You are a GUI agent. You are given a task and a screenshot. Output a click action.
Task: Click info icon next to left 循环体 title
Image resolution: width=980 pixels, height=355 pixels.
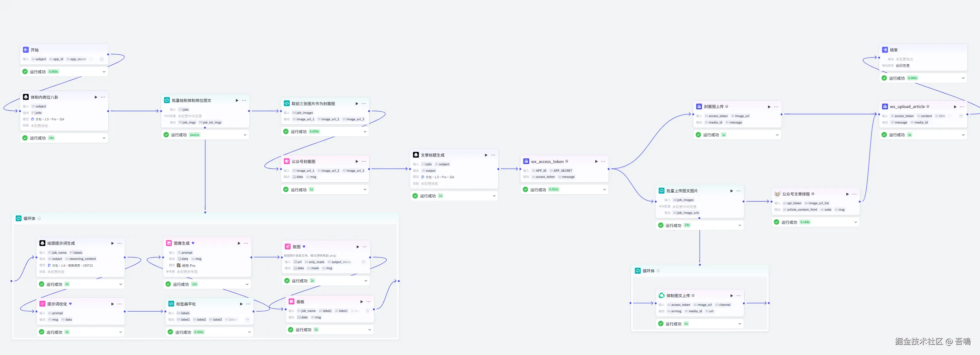pos(39,219)
